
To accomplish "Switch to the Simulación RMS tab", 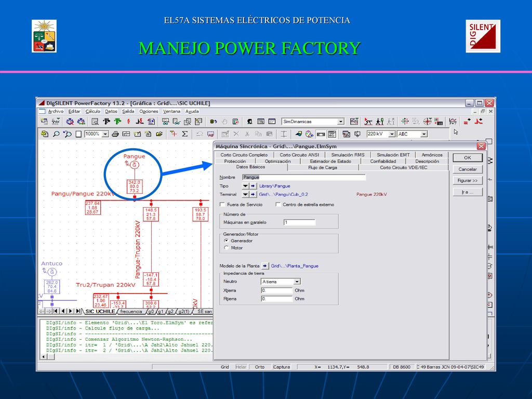I will pos(348,155).
